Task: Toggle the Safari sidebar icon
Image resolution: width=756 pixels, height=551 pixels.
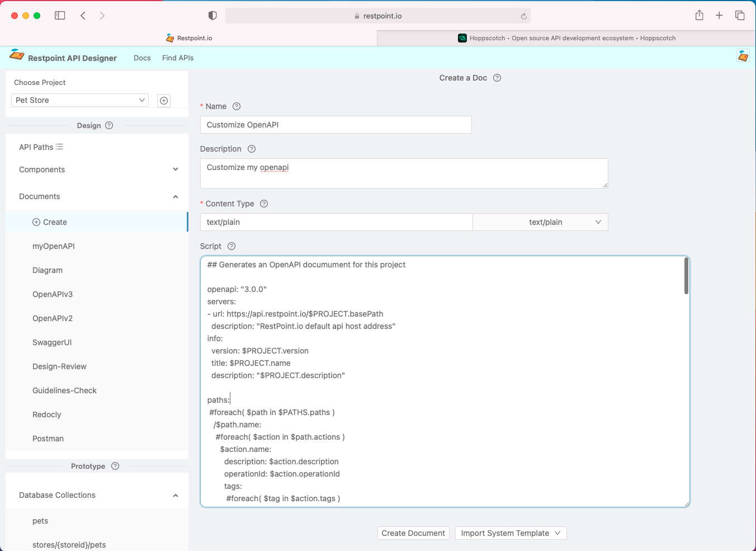Action: [x=60, y=16]
